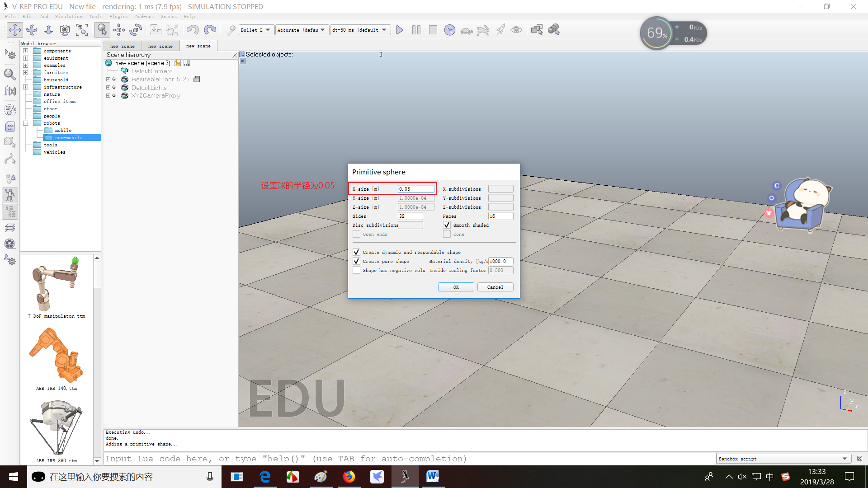The width and height of the screenshot is (868, 488).
Task: Click the pause simulation icon
Action: (416, 30)
